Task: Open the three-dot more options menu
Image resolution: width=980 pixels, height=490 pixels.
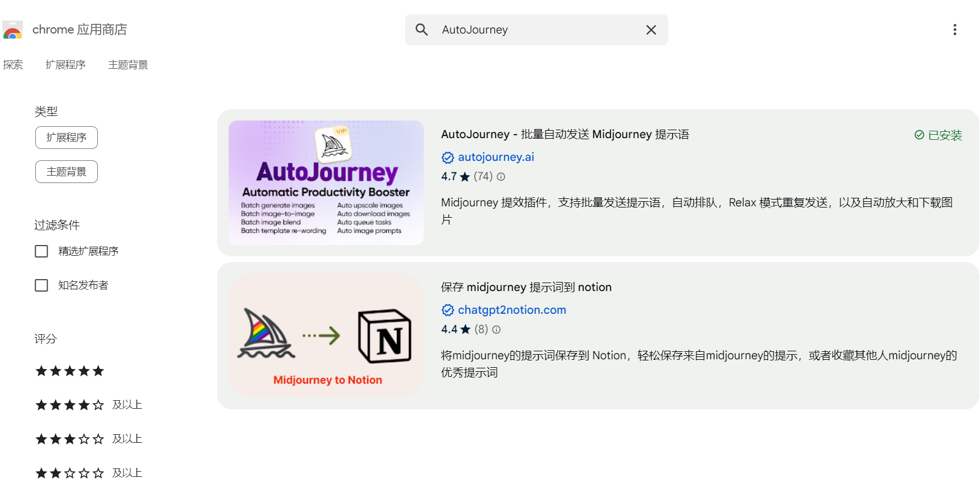Action: click(955, 30)
